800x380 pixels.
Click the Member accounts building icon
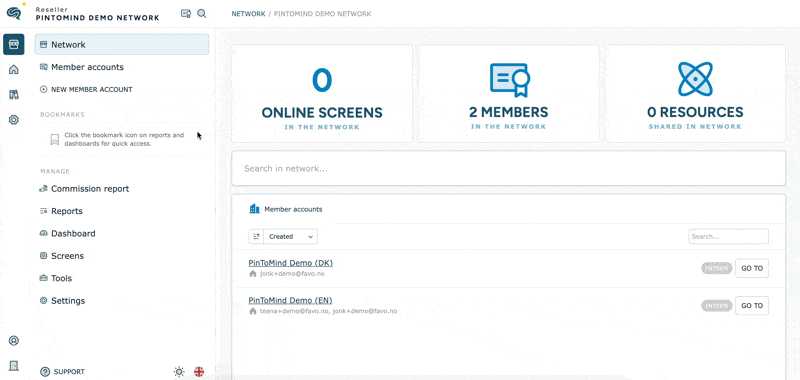[x=254, y=209]
